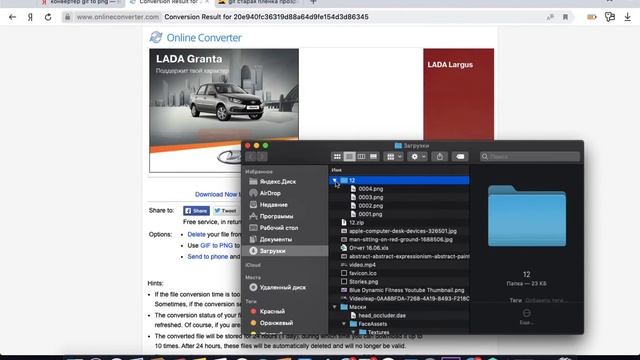The image size is (640, 360).
Task: Select the Красный tag
Action: coord(272,311)
